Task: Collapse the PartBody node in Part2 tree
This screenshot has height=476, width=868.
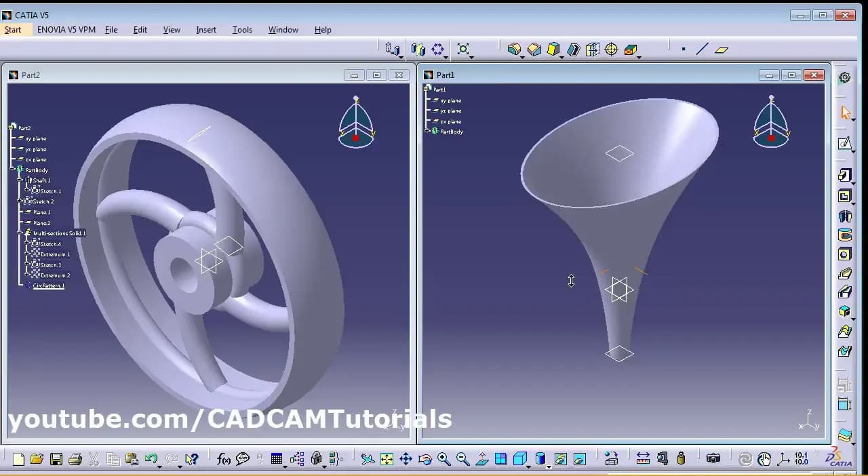Action: coord(13,170)
